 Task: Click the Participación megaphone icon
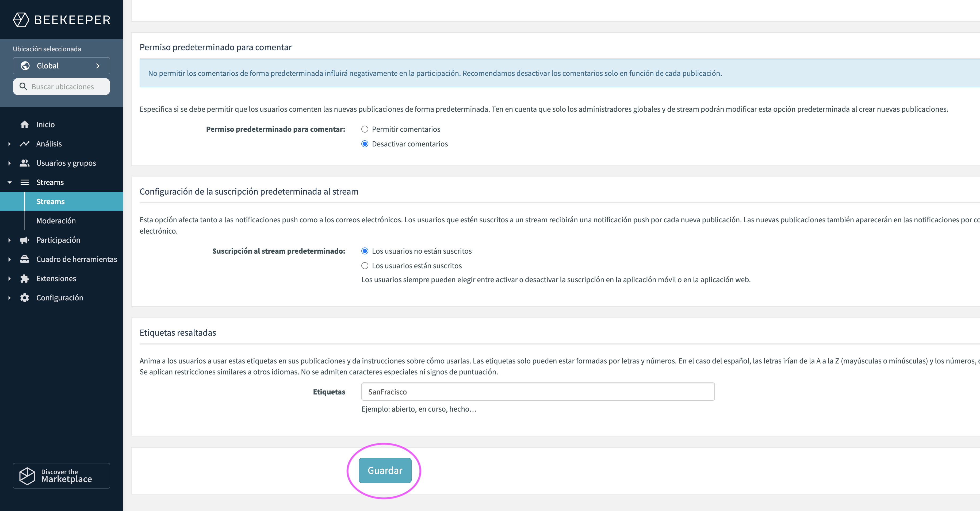tap(25, 240)
